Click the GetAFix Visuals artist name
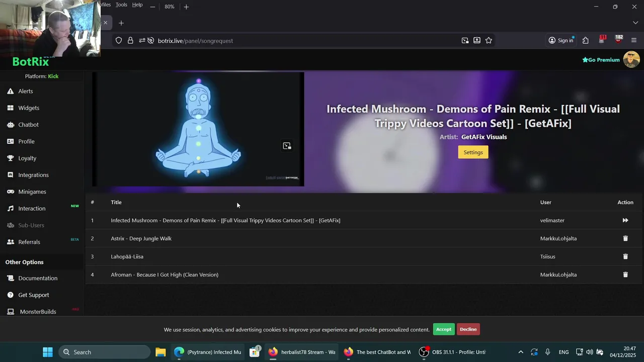This screenshot has height=362, width=644. (x=484, y=137)
